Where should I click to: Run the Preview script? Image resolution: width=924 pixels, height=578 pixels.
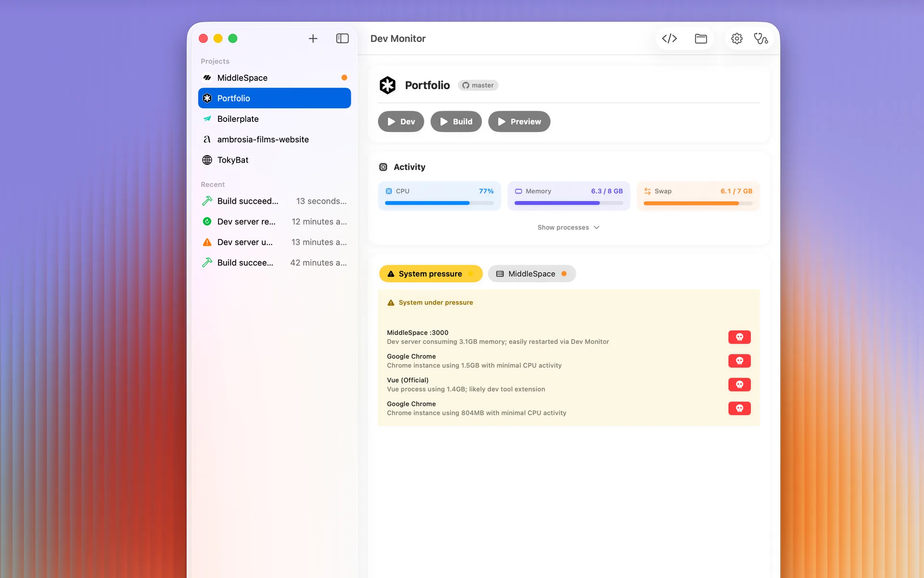coord(519,121)
